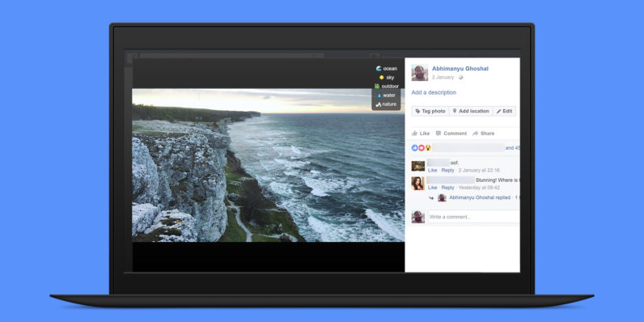Image resolution: width=644 pixels, height=322 pixels.
Task: Click the water droplet tag icon
Action: pos(379,95)
